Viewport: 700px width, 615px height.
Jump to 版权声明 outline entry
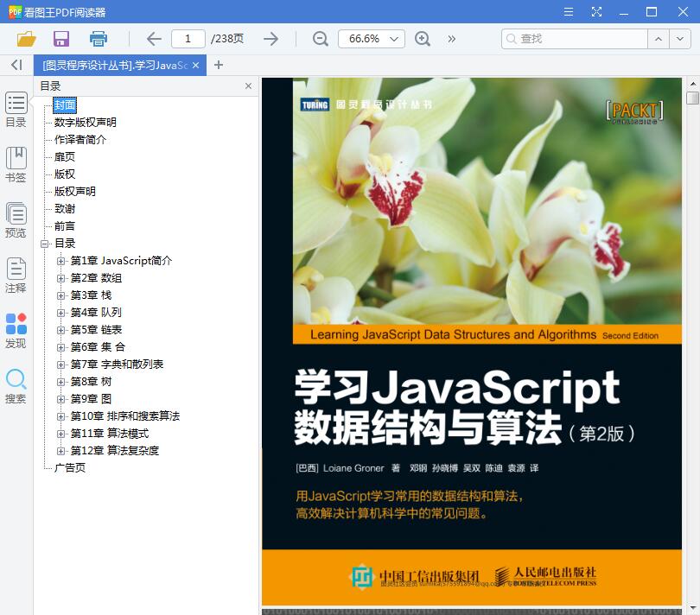[x=75, y=192]
